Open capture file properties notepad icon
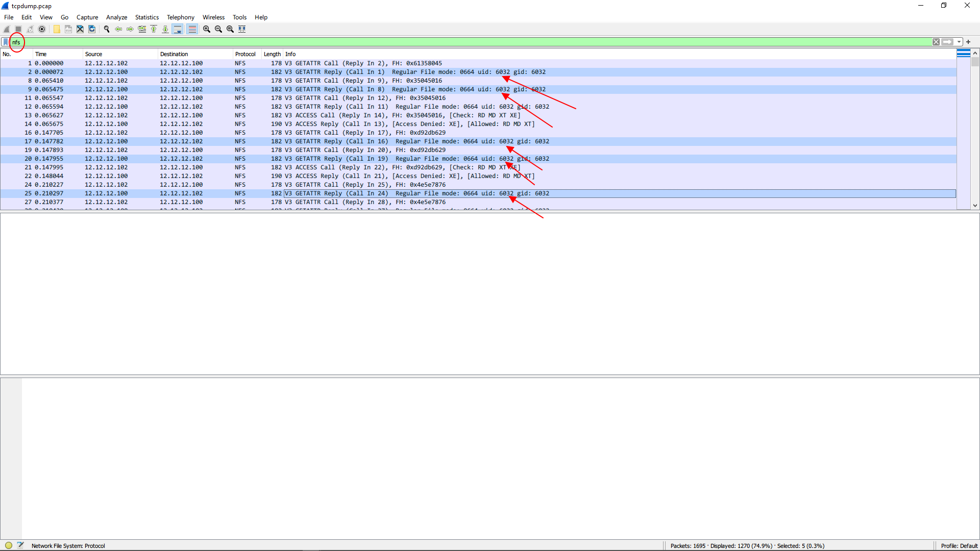The image size is (980, 551). [20, 545]
